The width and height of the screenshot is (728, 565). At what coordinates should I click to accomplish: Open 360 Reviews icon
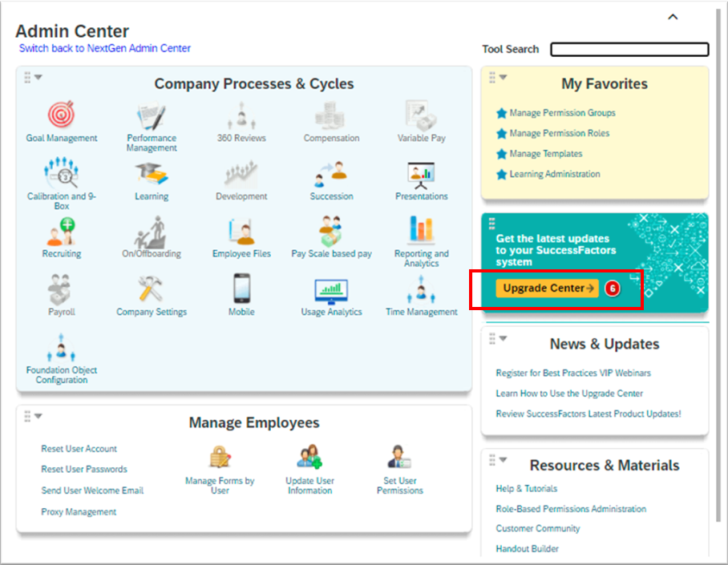(x=241, y=115)
